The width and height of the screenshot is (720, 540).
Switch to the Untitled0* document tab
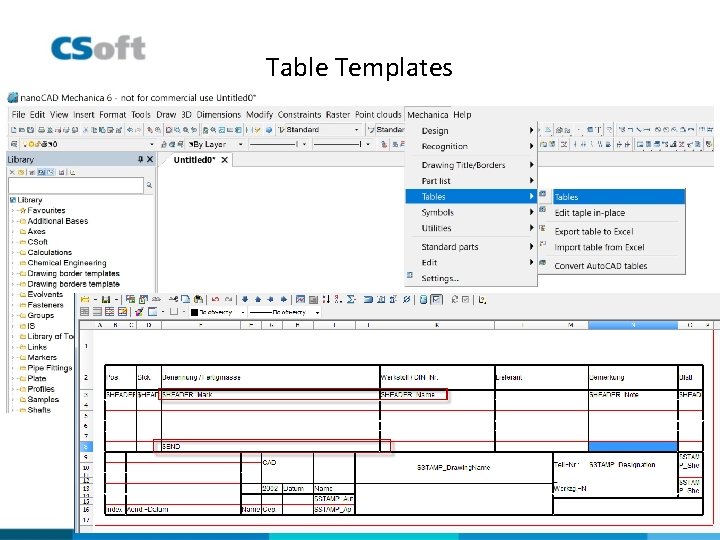[x=194, y=160]
